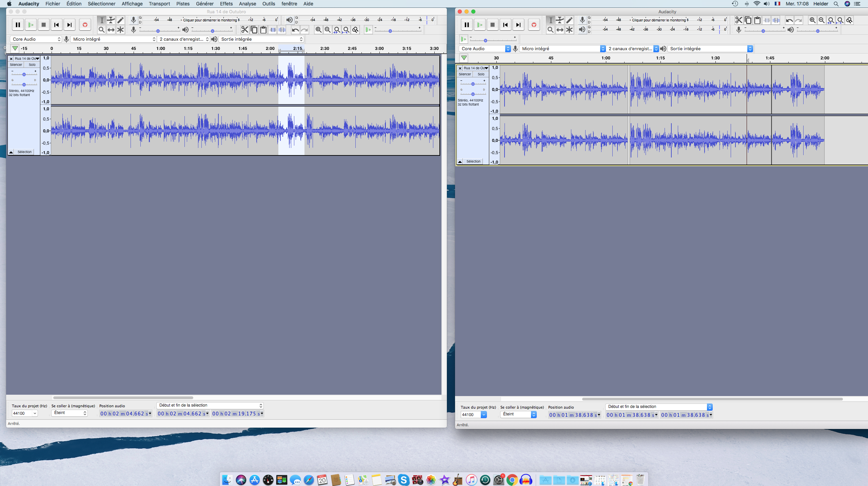
Task: Open the Core Audio host dropdown in the left window
Action: pyautogui.click(x=36, y=39)
